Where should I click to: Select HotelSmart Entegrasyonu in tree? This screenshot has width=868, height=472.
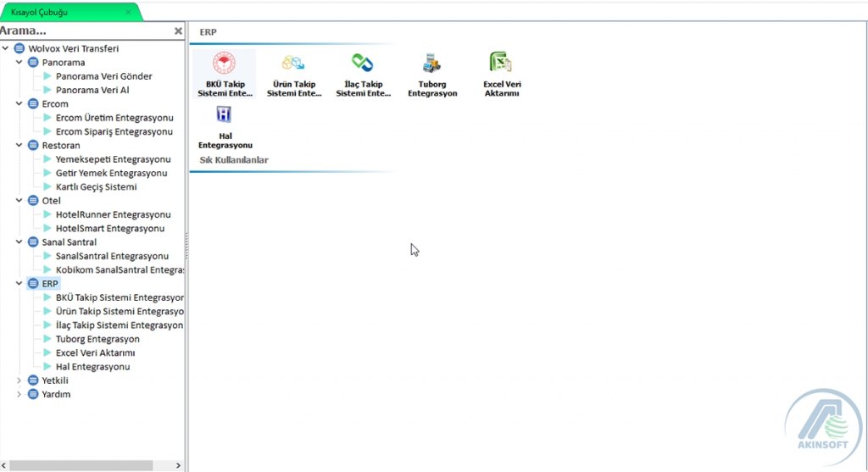click(x=110, y=229)
